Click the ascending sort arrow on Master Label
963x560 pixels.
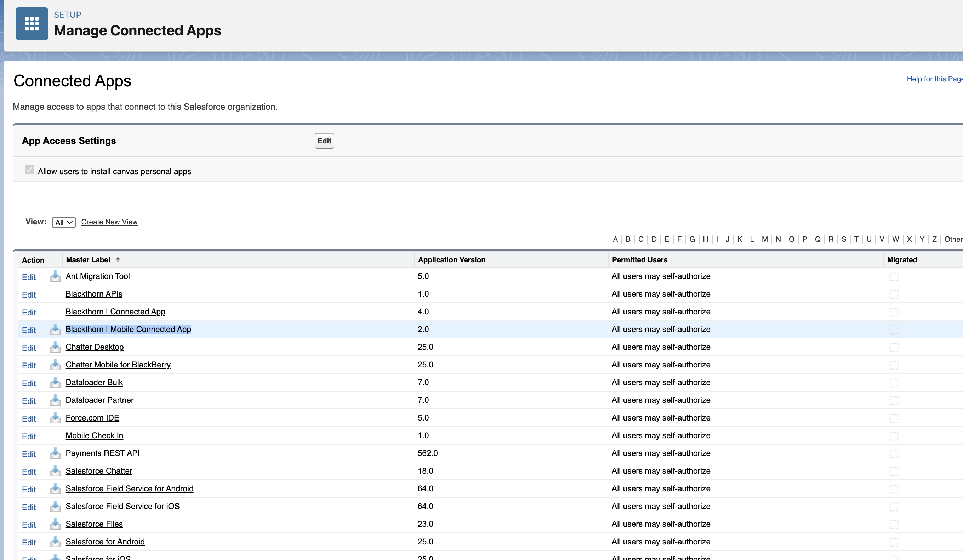click(x=118, y=260)
